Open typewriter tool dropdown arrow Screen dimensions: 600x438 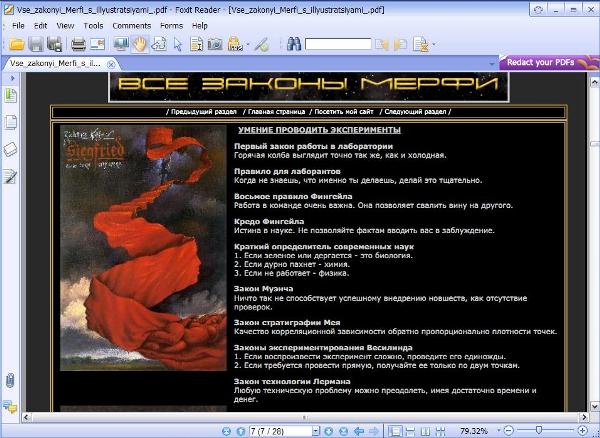pos(248,45)
